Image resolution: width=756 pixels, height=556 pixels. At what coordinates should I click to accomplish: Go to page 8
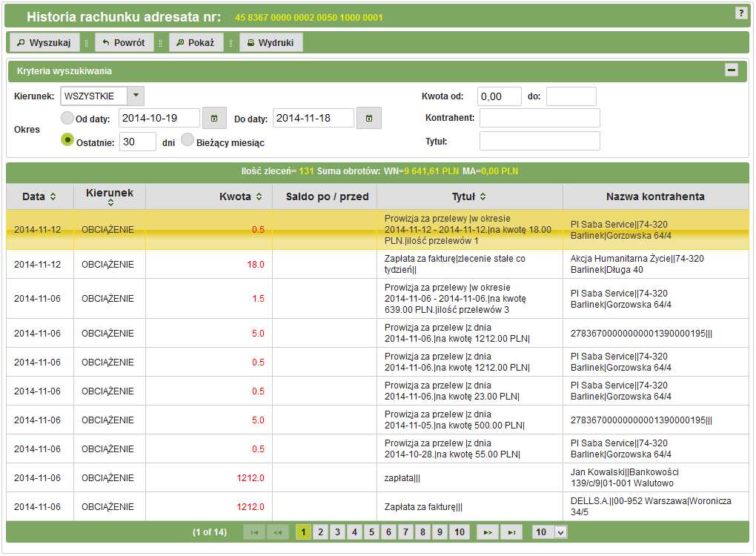[x=422, y=532]
